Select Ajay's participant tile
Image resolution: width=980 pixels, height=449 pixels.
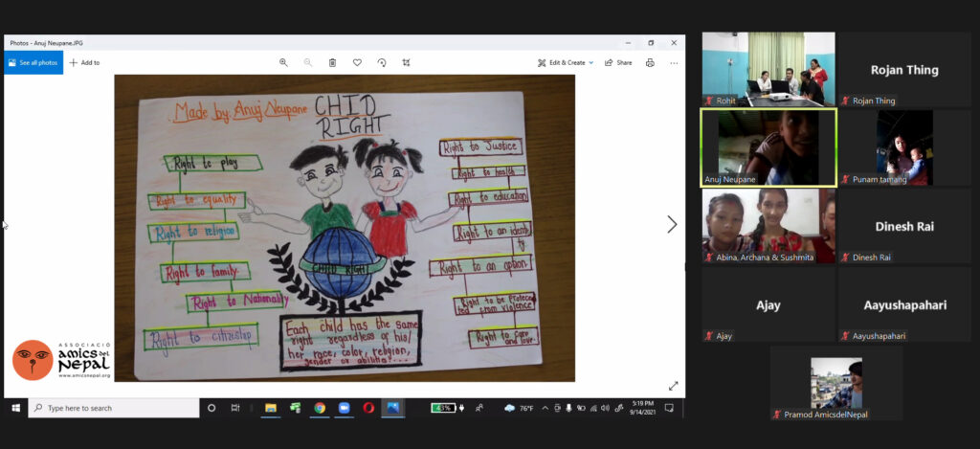point(768,304)
